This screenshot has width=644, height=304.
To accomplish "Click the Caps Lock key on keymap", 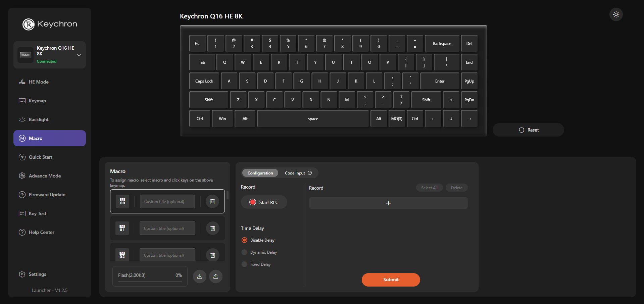I will (x=204, y=81).
